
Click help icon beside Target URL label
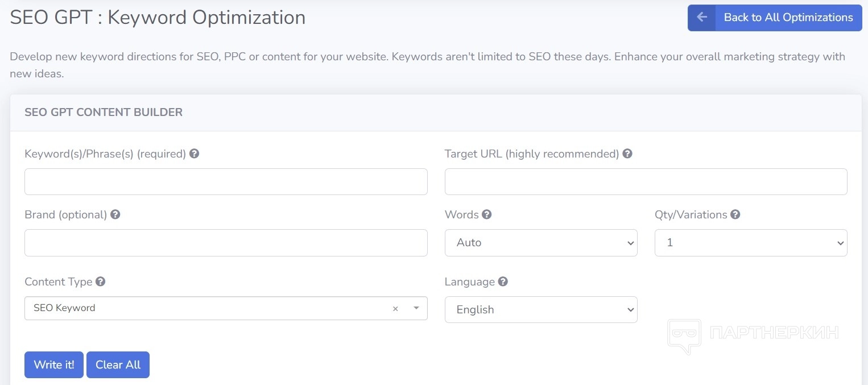point(627,154)
